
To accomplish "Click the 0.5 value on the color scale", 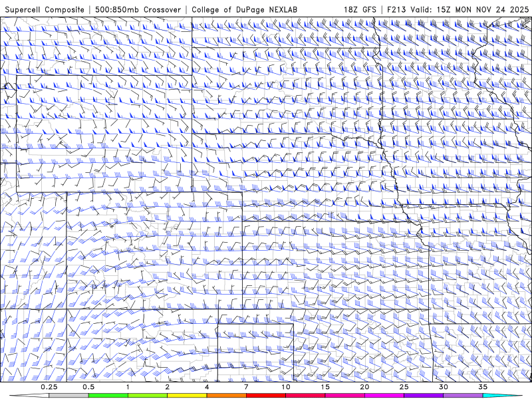I will tap(88, 387).
